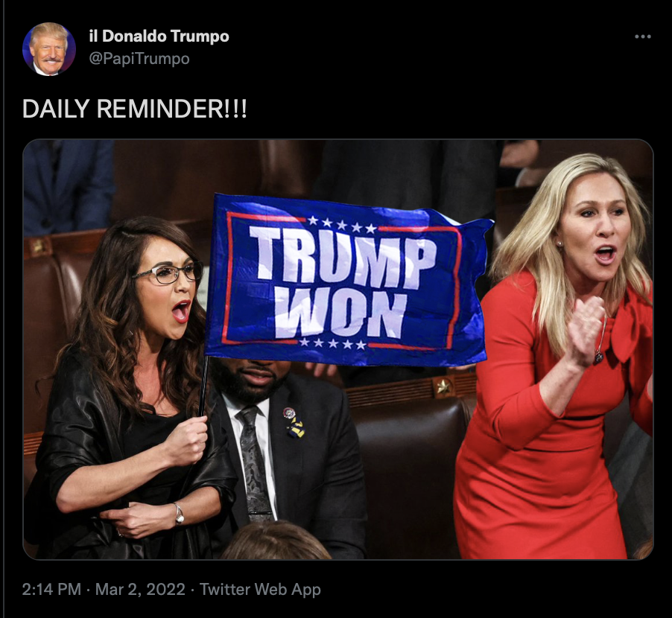Click the Mar 2, 2022 date

[x=140, y=589]
